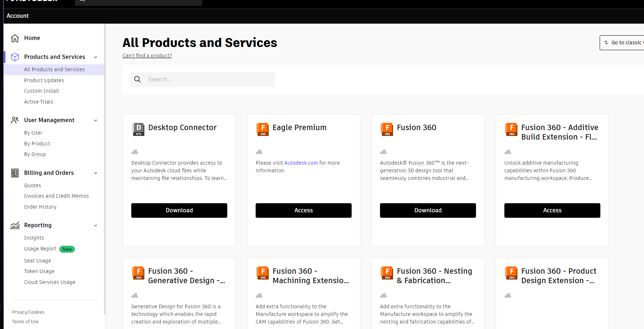This screenshot has width=644, height=329.
Task: Click the products Search input field
Action: click(203, 79)
